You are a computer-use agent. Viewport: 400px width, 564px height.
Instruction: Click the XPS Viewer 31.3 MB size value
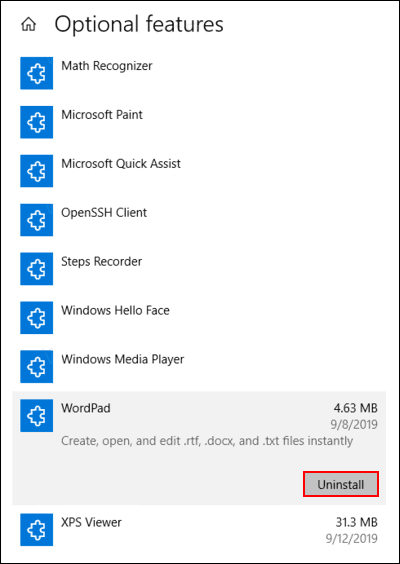(x=355, y=522)
